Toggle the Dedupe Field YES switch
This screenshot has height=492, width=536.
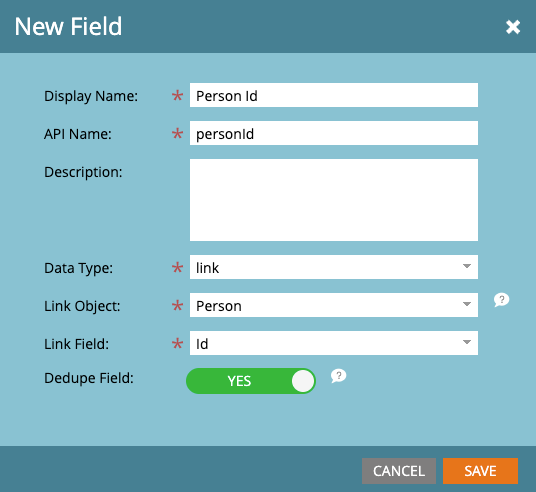coord(251,381)
